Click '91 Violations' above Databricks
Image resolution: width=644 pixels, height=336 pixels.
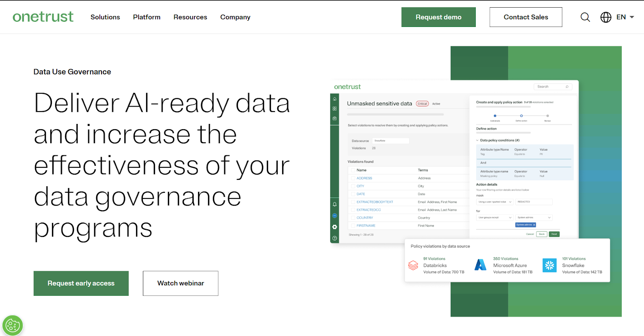click(434, 259)
